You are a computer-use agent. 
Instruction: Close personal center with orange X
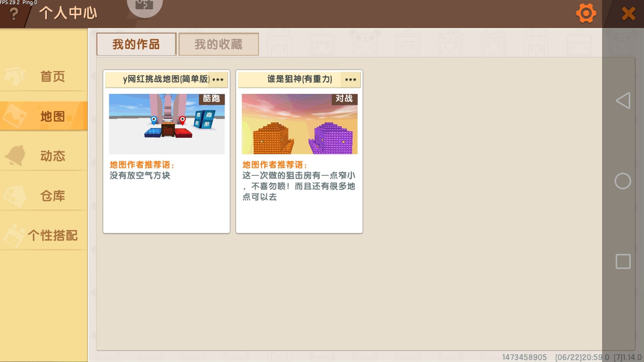pyautogui.click(x=628, y=14)
